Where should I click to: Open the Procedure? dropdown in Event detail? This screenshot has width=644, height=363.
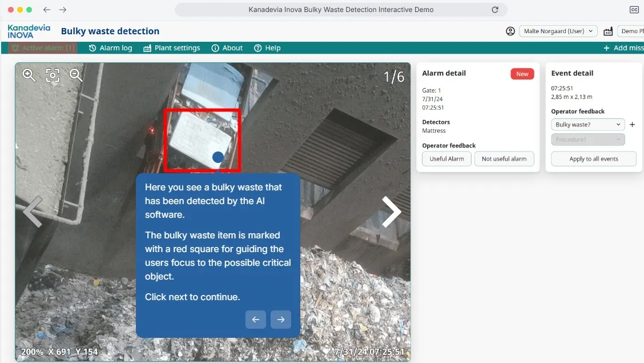(587, 139)
